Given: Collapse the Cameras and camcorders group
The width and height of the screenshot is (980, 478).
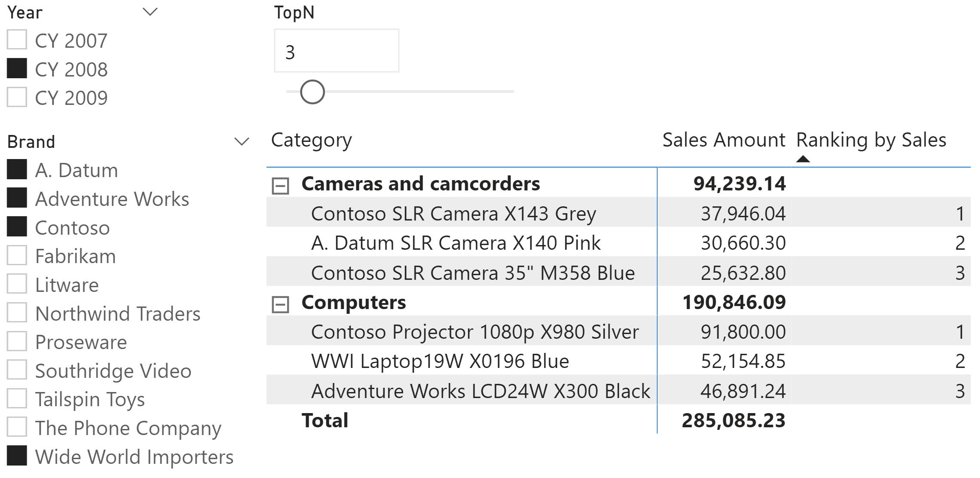Looking at the screenshot, I should [x=280, y=186].
